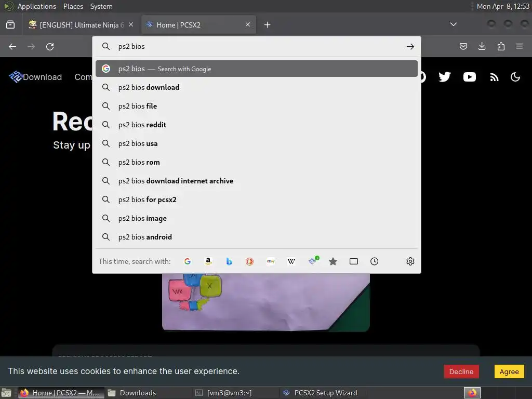Image resolution: width=532 pixels, height=399 pixels.
Task: Pick suggestion 'ps2 bios usa'
Action: (257, 143)
